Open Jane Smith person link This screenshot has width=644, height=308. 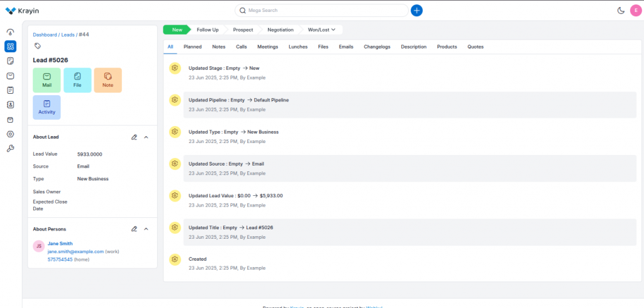(x=60, y=243)
